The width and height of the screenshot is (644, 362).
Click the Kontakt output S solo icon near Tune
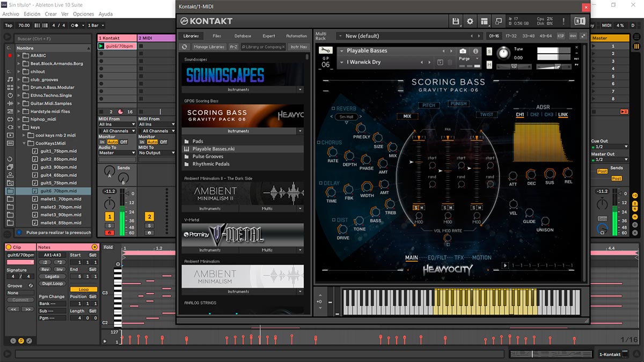[x=489, y=51]
